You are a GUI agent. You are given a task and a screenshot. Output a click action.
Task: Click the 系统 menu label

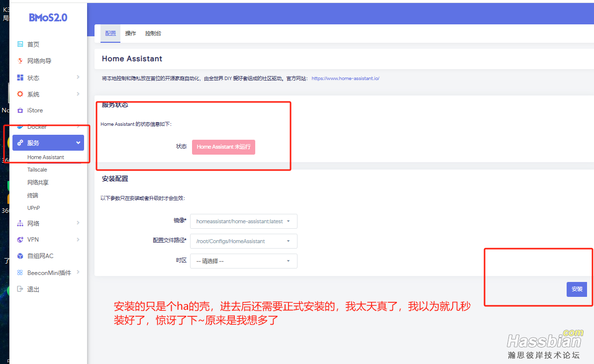click(x=33, y=94)
